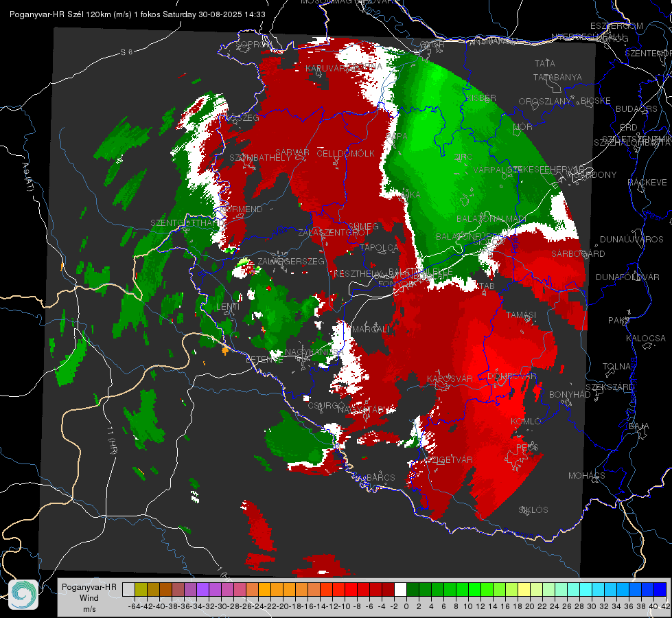Click the 'KÖRMEND' city label
Viewport: 672px width, 618px height.
[x=241, y=209]
